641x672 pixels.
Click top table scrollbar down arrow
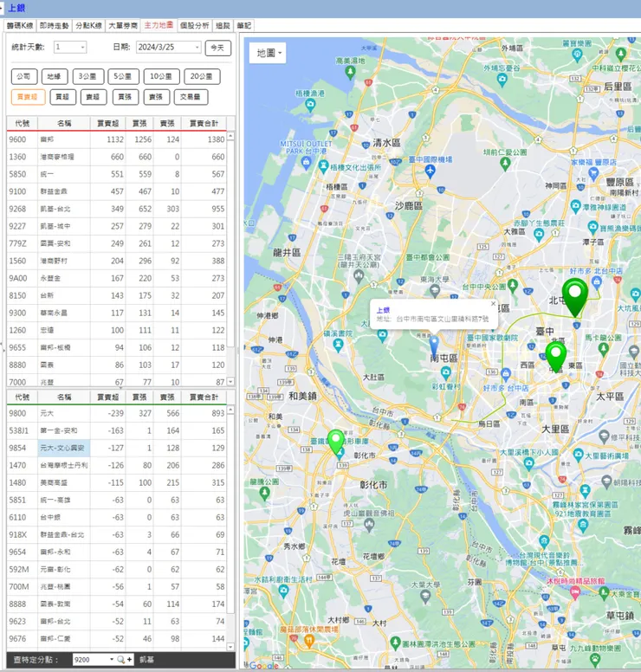point(230,381)
